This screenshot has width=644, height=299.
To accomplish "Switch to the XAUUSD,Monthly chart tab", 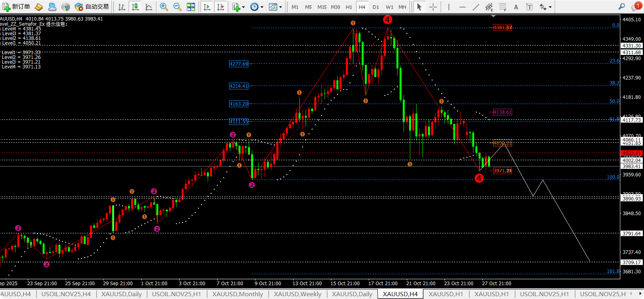I will (237, 294).
